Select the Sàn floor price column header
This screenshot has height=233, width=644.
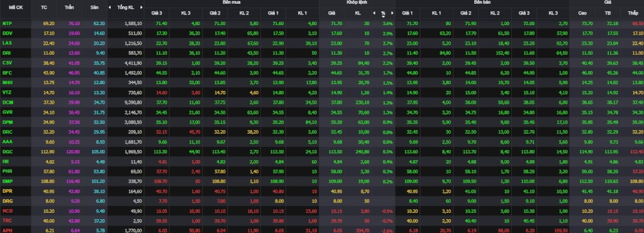94,8
